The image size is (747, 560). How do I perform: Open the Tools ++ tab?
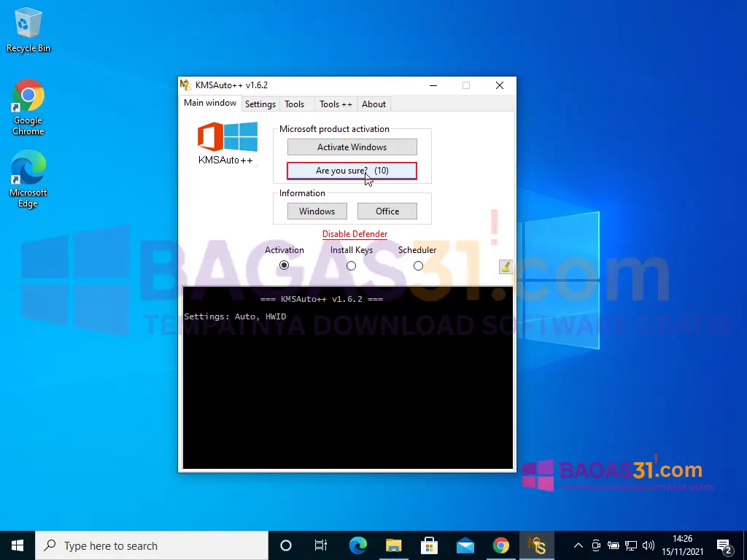click(336, 104)
